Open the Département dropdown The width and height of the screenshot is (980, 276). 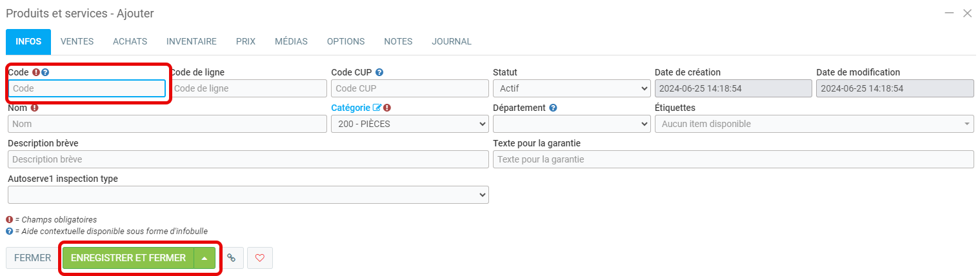click(x=571, y=124)
